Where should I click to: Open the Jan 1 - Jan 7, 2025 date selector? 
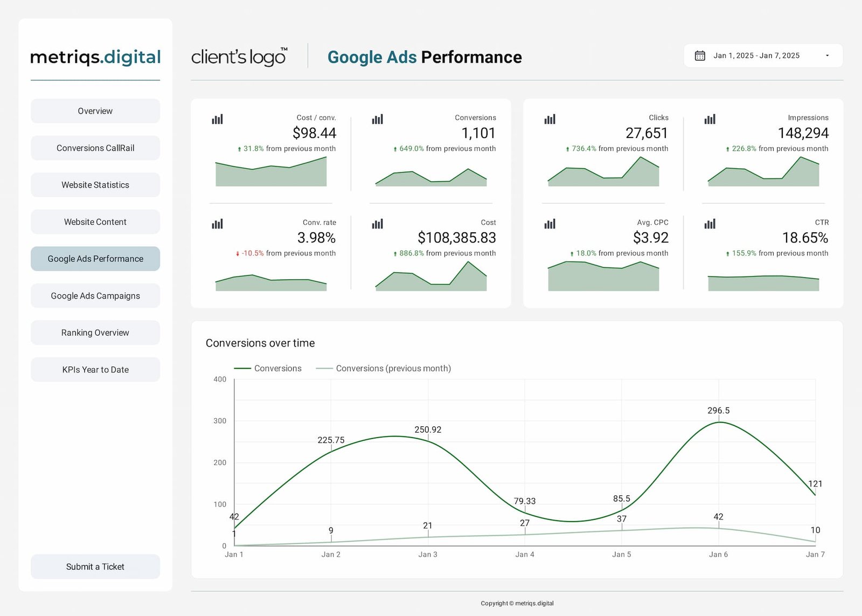click(756, 56)
